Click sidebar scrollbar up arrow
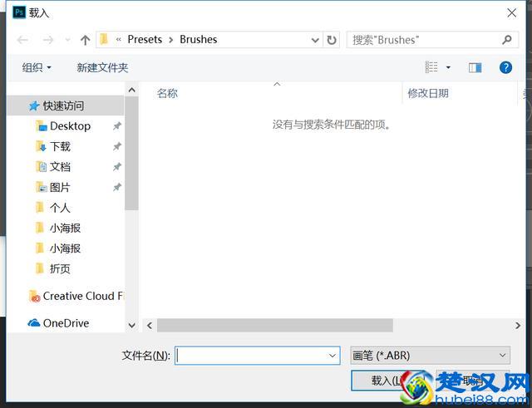The width and height of the screenshot is (532, 408). tap(131, 90)
